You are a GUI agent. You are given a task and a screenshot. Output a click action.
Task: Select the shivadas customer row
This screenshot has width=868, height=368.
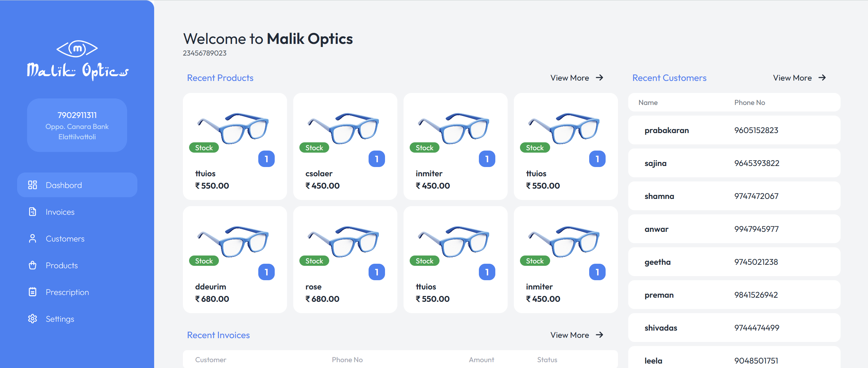click(734, 328)
